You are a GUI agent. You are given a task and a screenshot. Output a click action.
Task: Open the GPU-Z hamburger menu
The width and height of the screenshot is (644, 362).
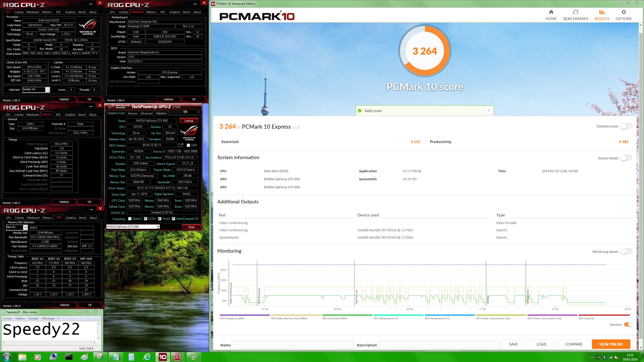pyautogui.click(x=198, y=112)
